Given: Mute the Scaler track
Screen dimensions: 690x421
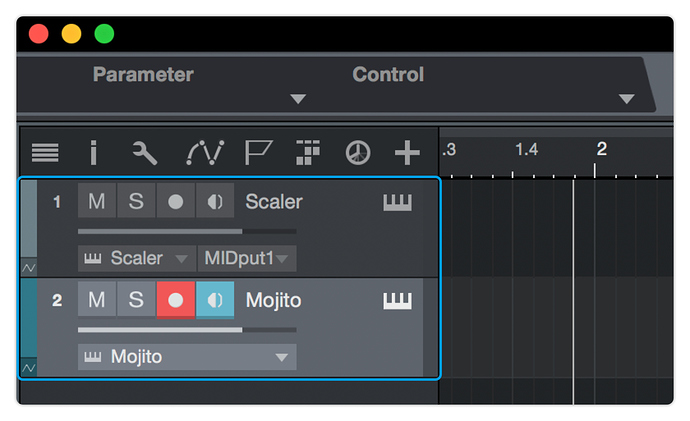Looking at the screenshot, I should (x=97, y=201).
